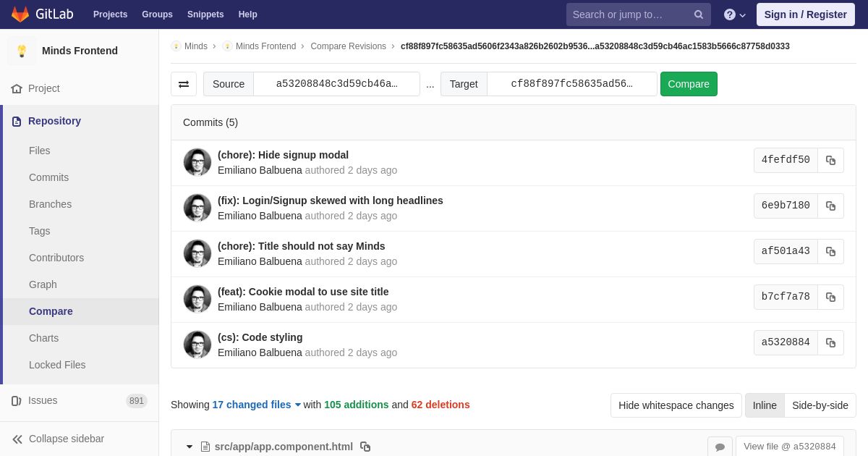Screen dimensions: 868x456
Task: Open the Help question mark menu
Action: [734, 14]
